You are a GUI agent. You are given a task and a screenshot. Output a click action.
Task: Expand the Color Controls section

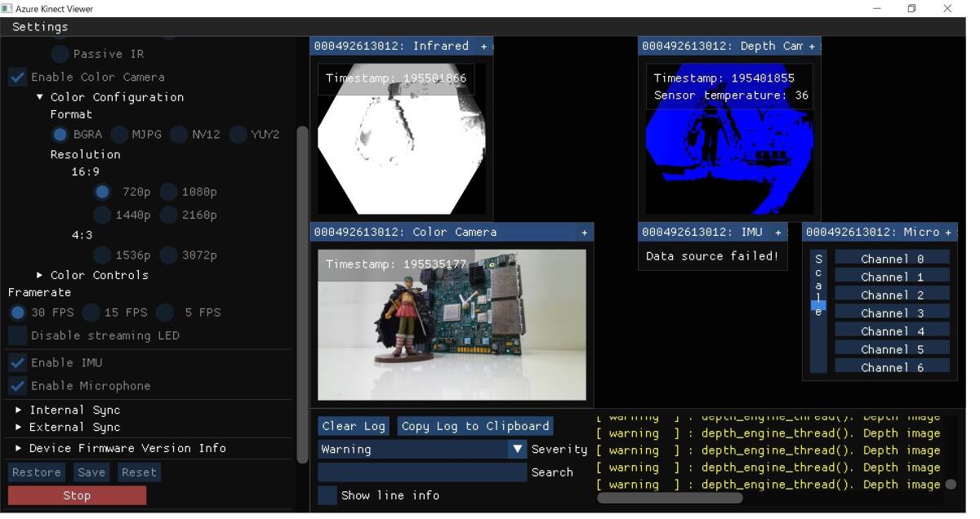click(x=40, y=275)
